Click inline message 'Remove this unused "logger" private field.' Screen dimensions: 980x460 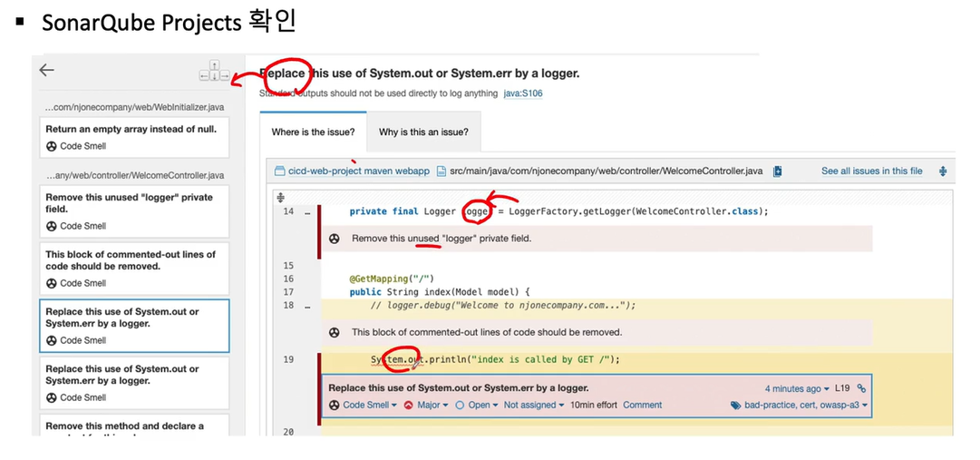[x=441, y=239]
